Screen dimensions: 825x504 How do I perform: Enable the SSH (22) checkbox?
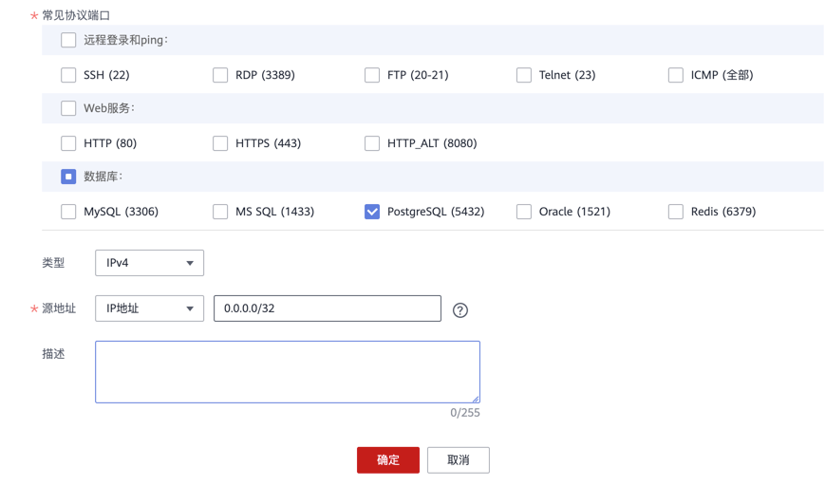click(x=68, y=75)
